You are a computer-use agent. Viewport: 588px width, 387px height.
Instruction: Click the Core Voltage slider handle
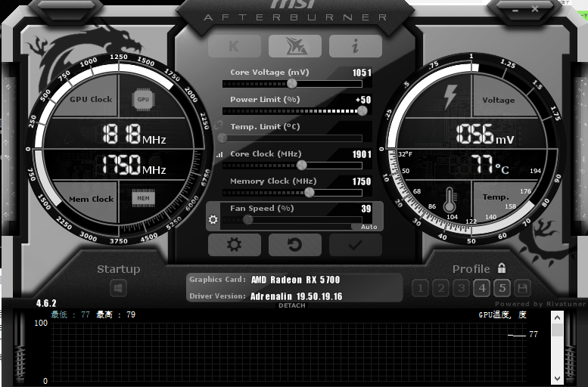(292, 84)
